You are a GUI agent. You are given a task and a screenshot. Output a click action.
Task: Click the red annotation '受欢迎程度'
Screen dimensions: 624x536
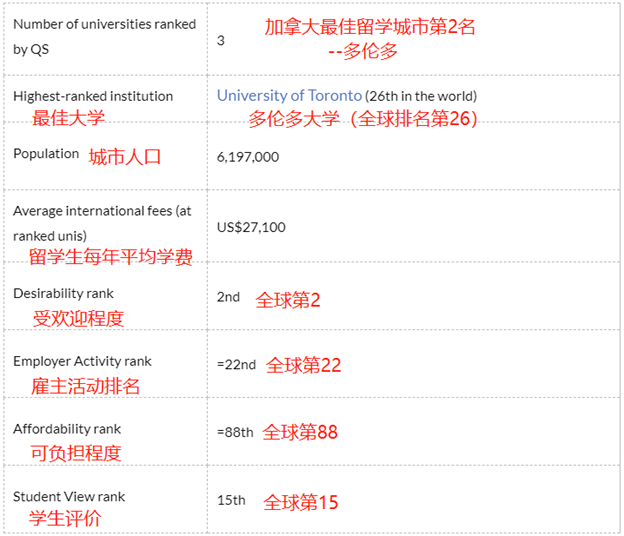point(78,319)
